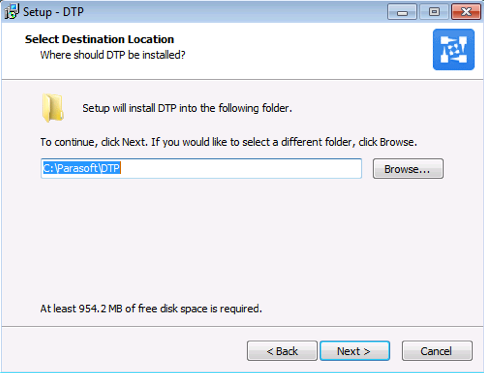484x373 pixels.
Task: Click the yellow folder icon
Action: [x=53, y=108]
